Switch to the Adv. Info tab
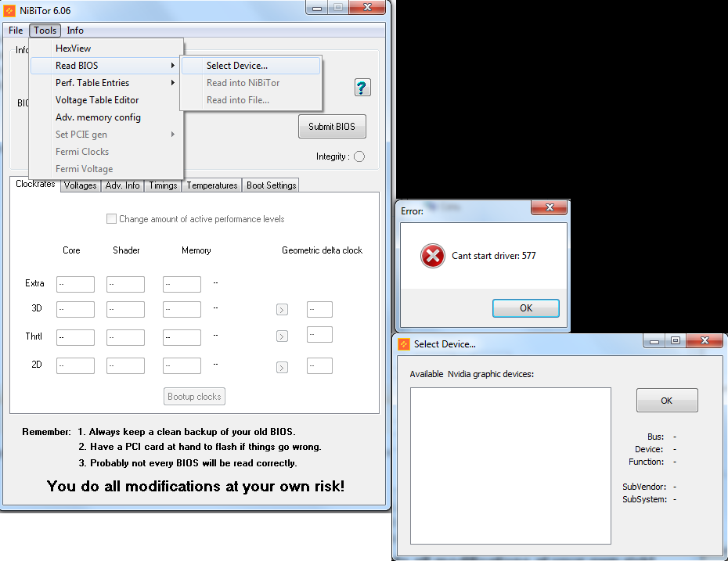The height and width of the screenshot is (561, 728). pos(123,185)
